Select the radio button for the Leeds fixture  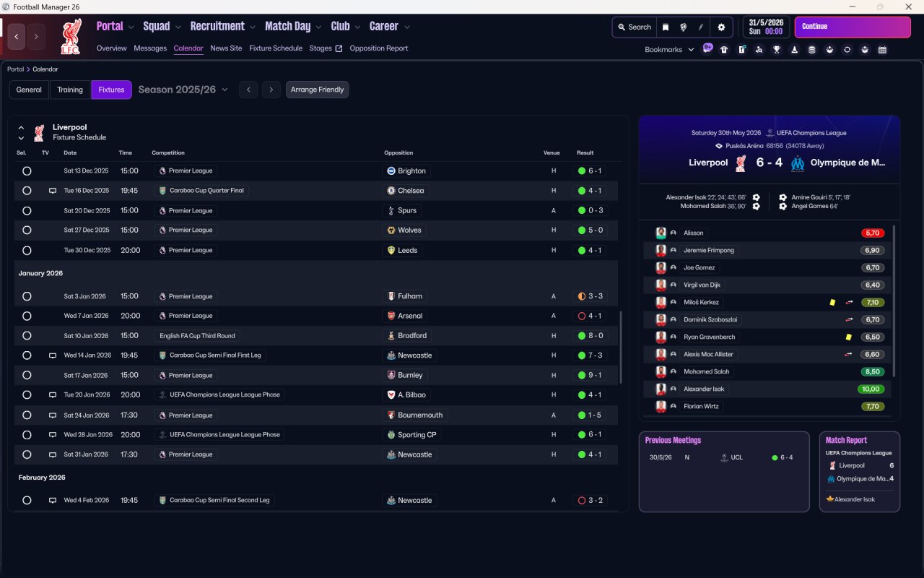(27, 251)
